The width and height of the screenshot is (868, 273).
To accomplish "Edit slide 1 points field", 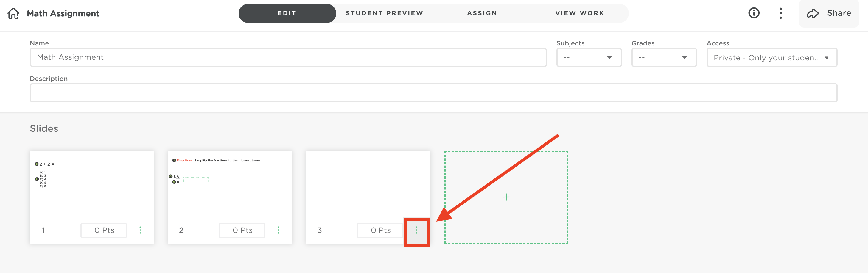I will tap(104, 230).
